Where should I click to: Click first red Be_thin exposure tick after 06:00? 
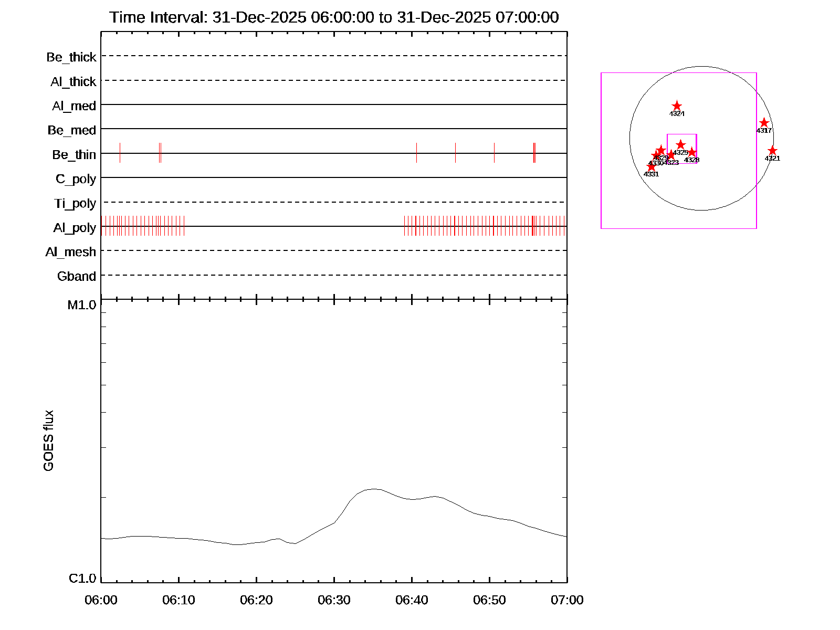[120, 153]
